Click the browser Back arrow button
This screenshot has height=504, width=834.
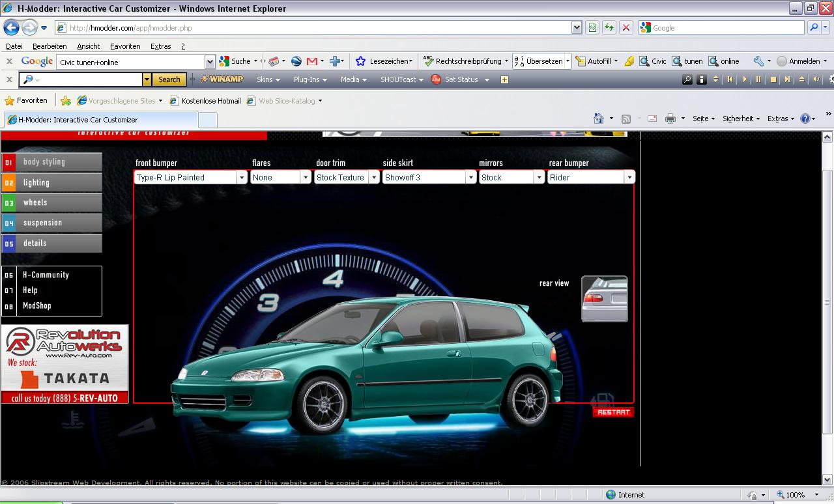10,27
